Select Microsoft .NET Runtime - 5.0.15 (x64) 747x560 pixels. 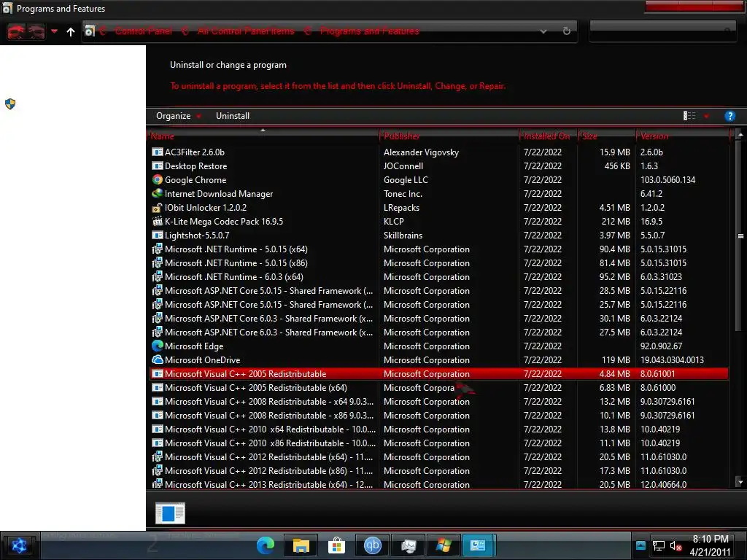438,249
